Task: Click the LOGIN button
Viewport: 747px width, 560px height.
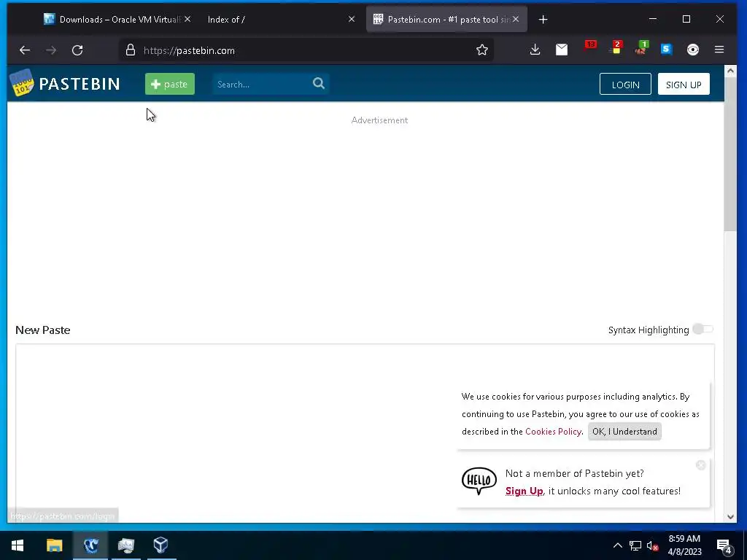Action: 625,85
